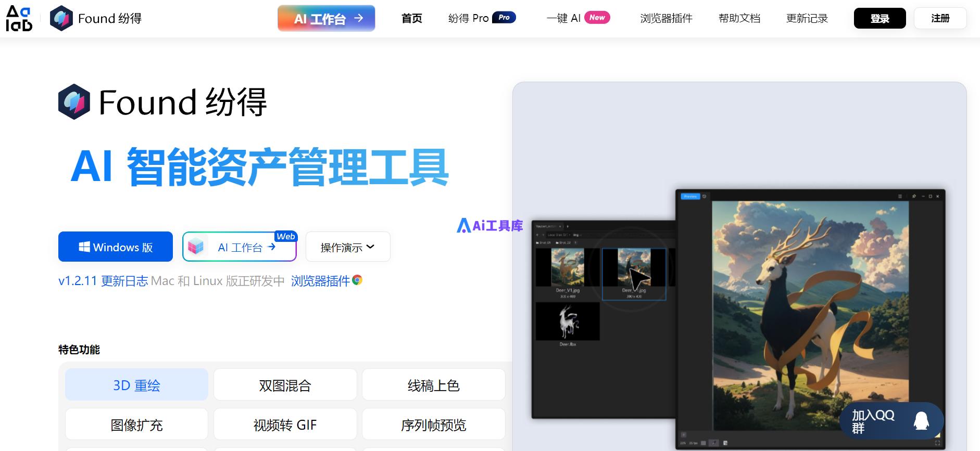Follow the blue 浏览器插件 link below the buttons

pos(320,281)
